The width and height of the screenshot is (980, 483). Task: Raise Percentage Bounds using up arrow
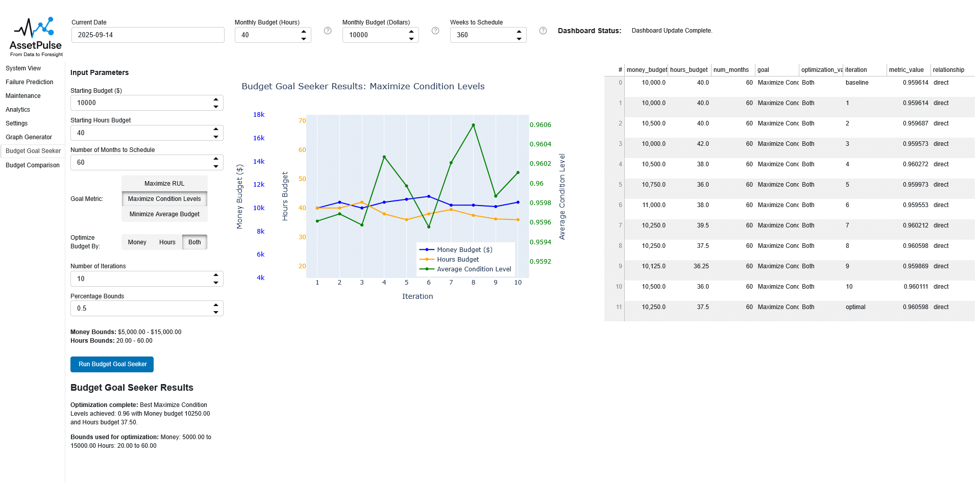(216, 305)
